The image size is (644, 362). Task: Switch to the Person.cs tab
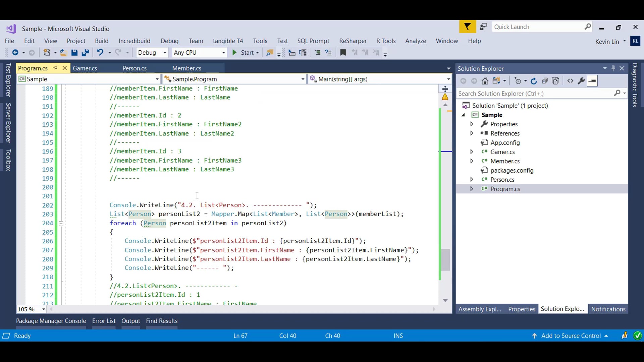(x=135, y=68)
